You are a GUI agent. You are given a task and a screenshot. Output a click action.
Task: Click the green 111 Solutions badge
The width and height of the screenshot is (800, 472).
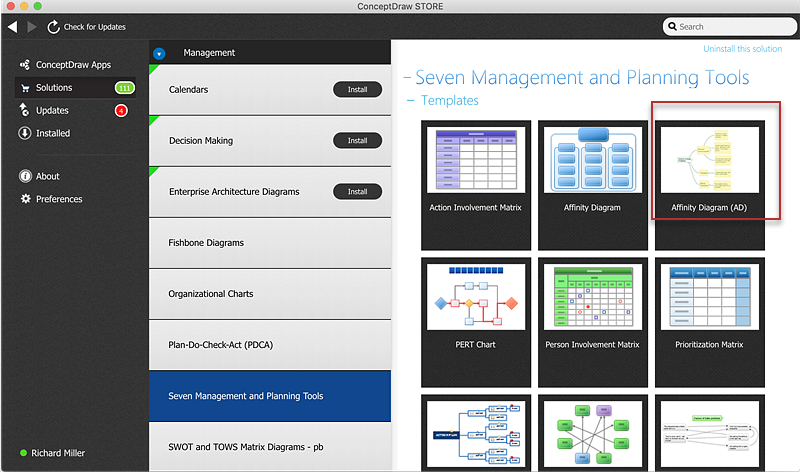click(124, 88)
